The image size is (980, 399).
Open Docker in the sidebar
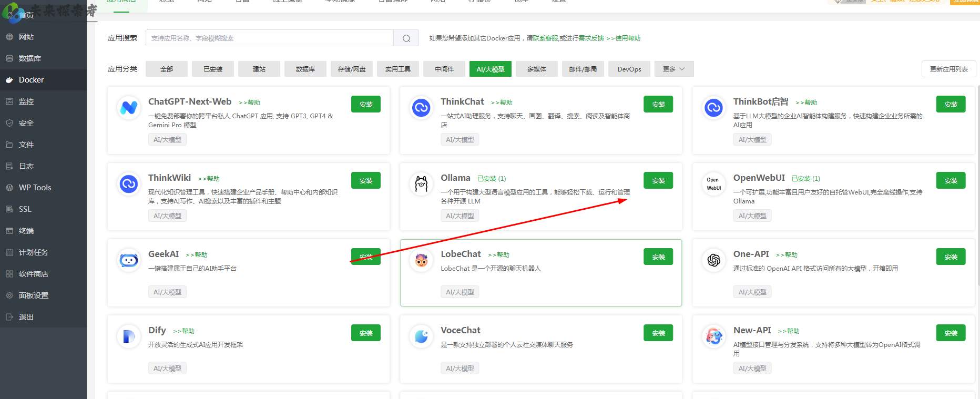(x=32, y=80)
